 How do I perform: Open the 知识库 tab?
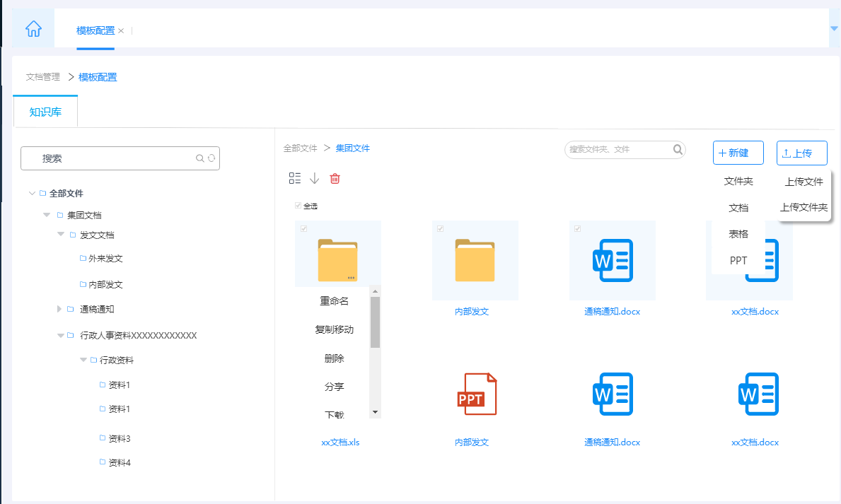45,112
